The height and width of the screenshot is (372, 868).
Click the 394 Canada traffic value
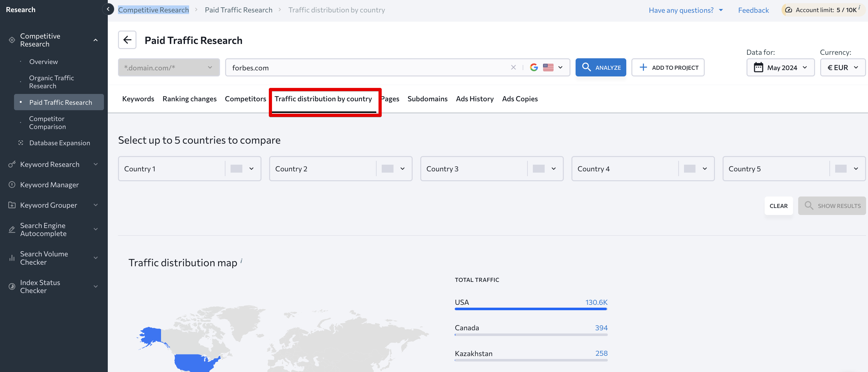[x=601, y=327]
